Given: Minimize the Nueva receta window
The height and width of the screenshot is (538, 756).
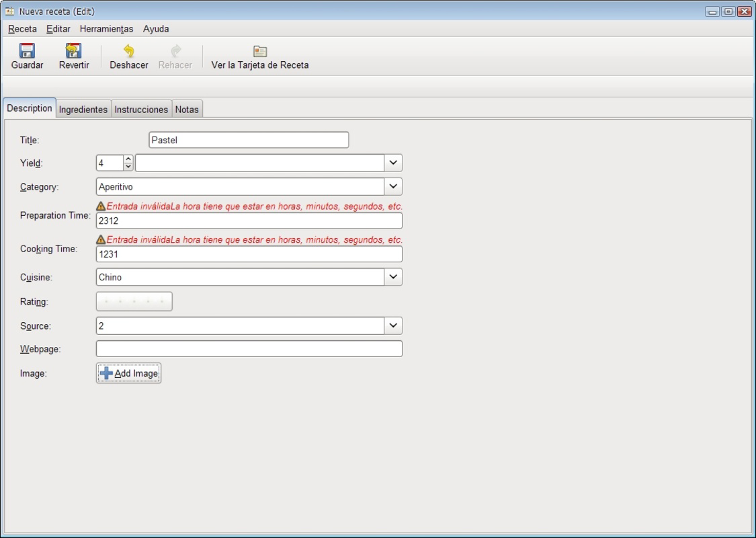Looking at the screenshot, I should (712, 11).
